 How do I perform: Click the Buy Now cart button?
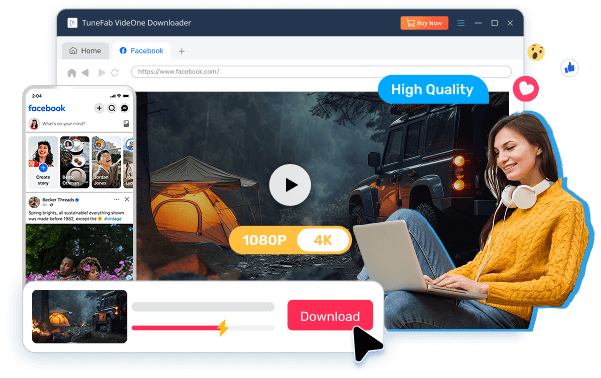coord(424,23)
